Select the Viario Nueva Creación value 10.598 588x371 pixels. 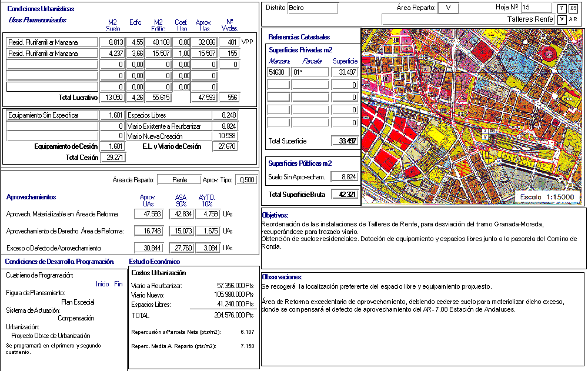(225, 136)
